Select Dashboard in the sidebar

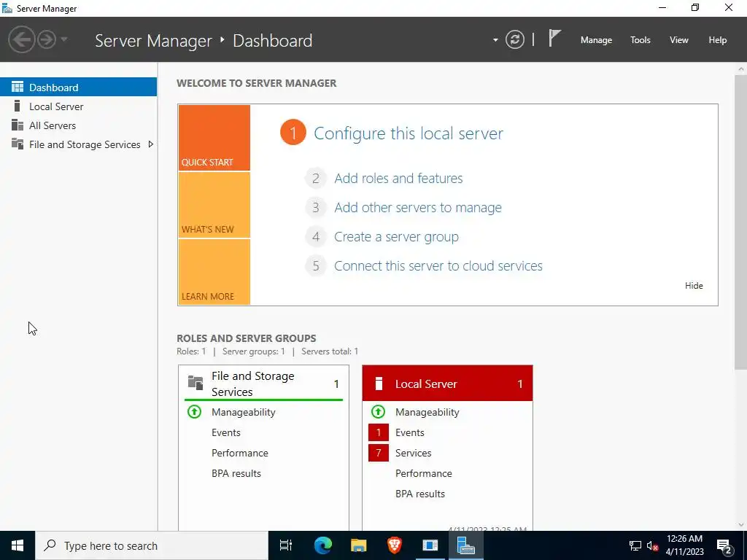(79, 87)
